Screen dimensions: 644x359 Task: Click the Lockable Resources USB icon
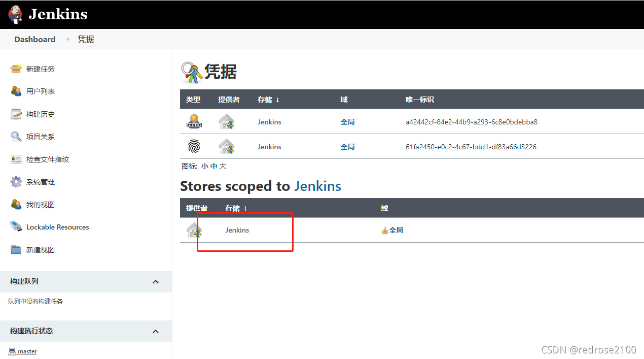[x=16, y=227]
